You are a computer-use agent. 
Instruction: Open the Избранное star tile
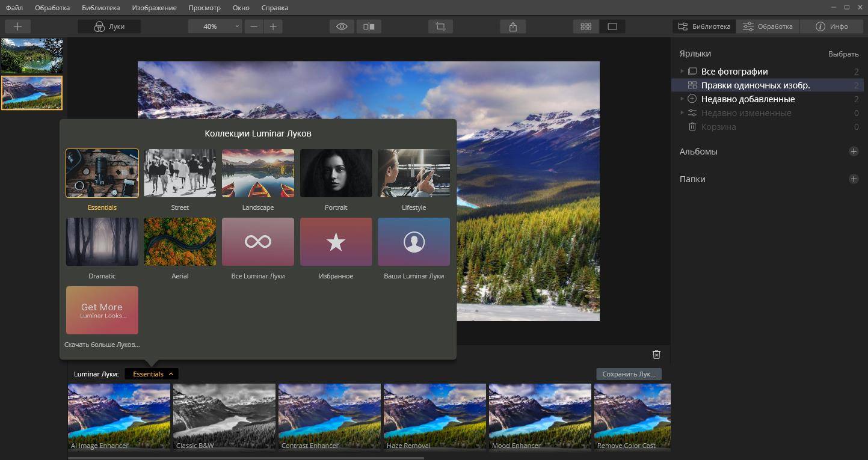(x=336, y=242)
